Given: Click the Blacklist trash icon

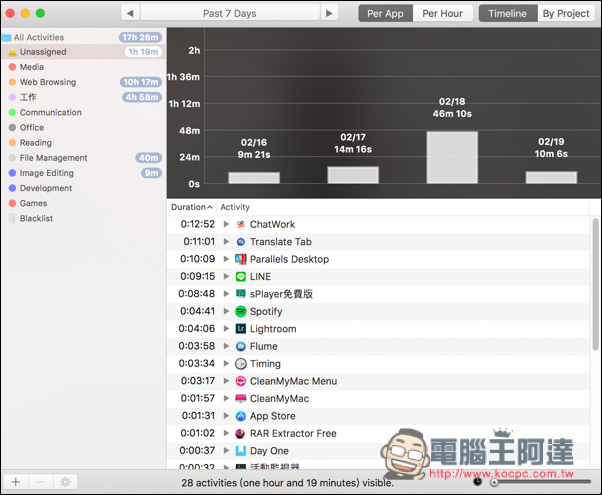Looking at the screenshot, I should (12, 219).
